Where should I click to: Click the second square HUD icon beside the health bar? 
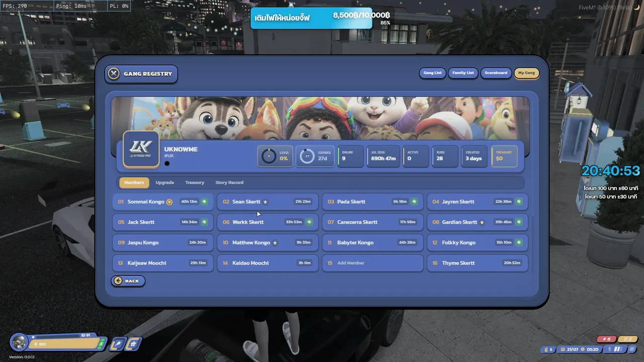[133, 344]
